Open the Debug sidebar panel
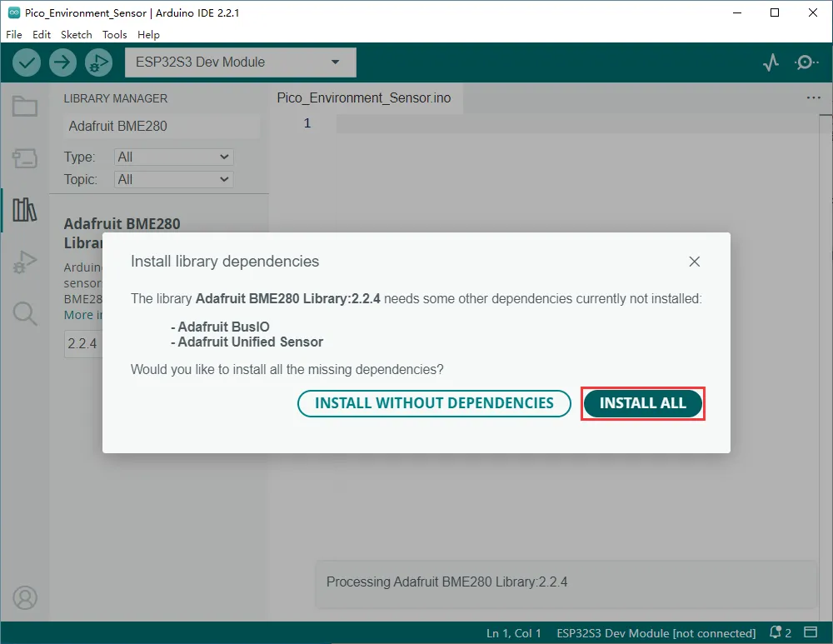 coord(25,262)
